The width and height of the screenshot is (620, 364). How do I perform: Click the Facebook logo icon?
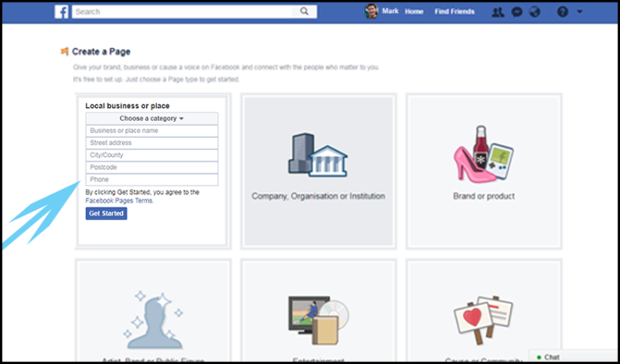click(61, 11)
